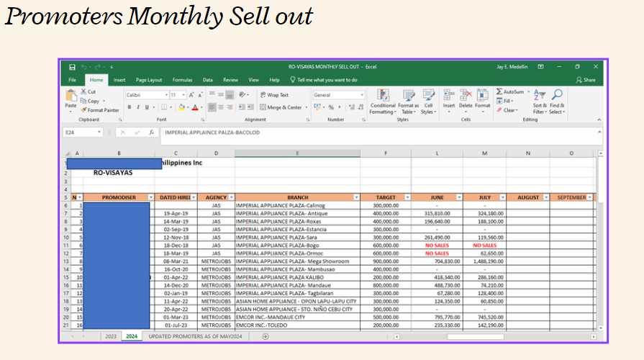The width and height of the screenshot is (644, 360).
Task: Open Find & Select menu
Action: click(x=557, y=102)
